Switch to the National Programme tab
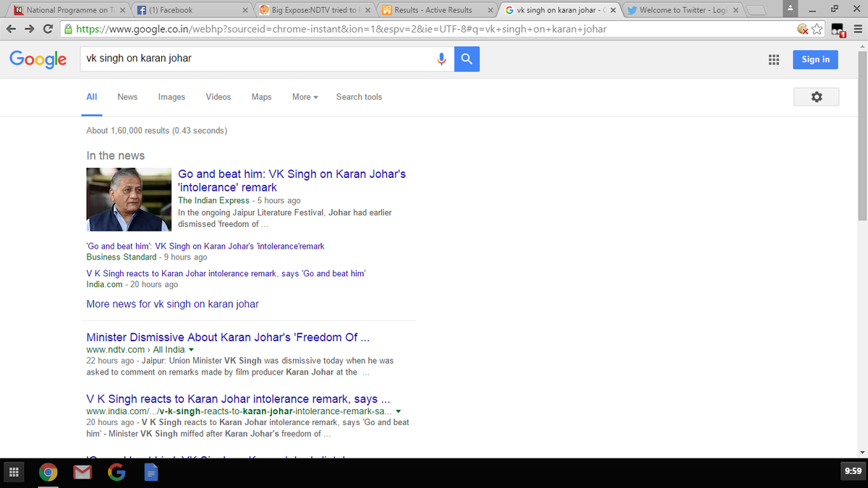Viewport: 868px width, 488px height. (69, 10)
